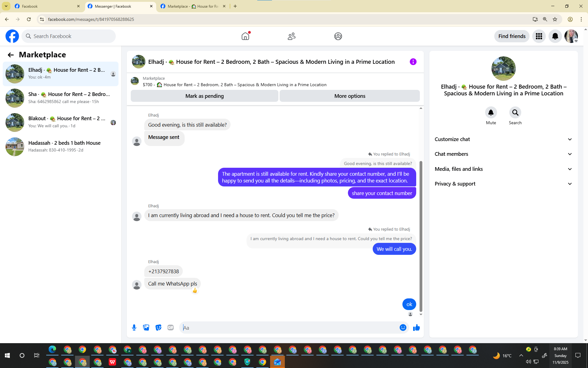The width and height of the screenshot is (588, 368).
Task: Open the account profile picture menu
Action: coord(571,36)
